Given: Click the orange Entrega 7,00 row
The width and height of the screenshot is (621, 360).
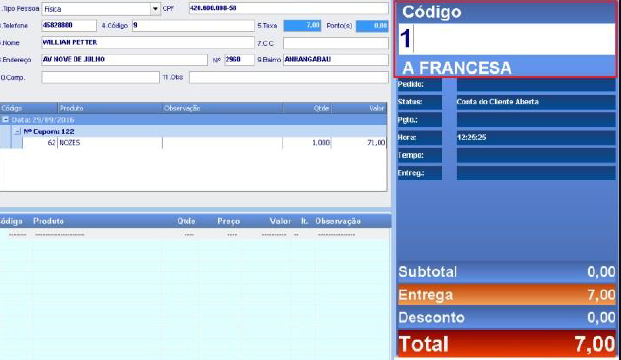Looking at the screenshot, I should click(x=507, y=295).
